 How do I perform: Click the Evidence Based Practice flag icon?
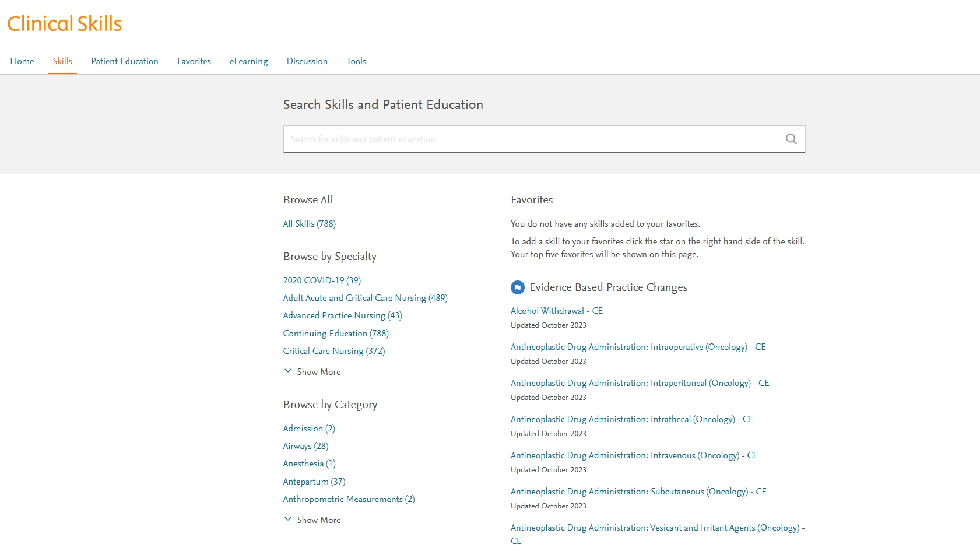point(517,287)
